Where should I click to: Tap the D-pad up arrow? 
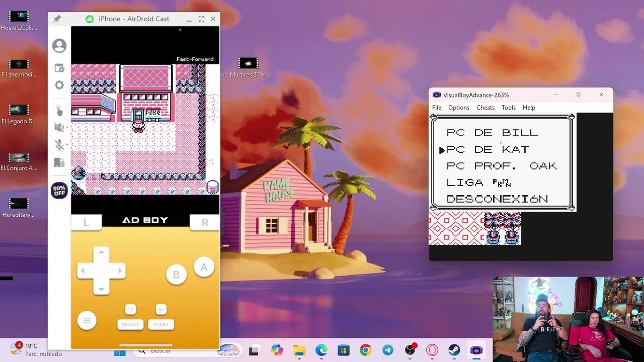pos(101,253)
